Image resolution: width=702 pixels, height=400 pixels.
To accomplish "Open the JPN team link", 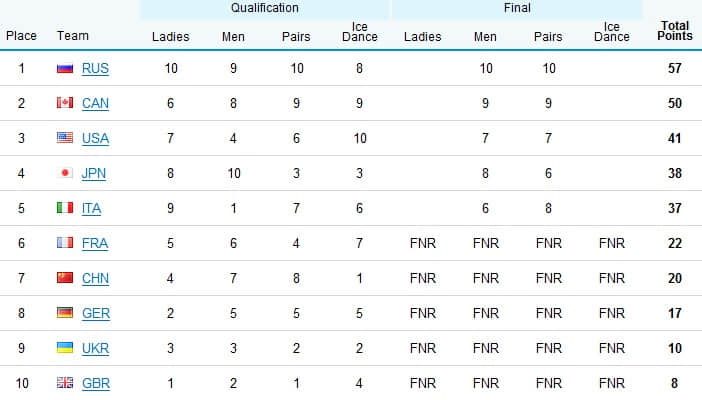I will [x=94, y=173].
